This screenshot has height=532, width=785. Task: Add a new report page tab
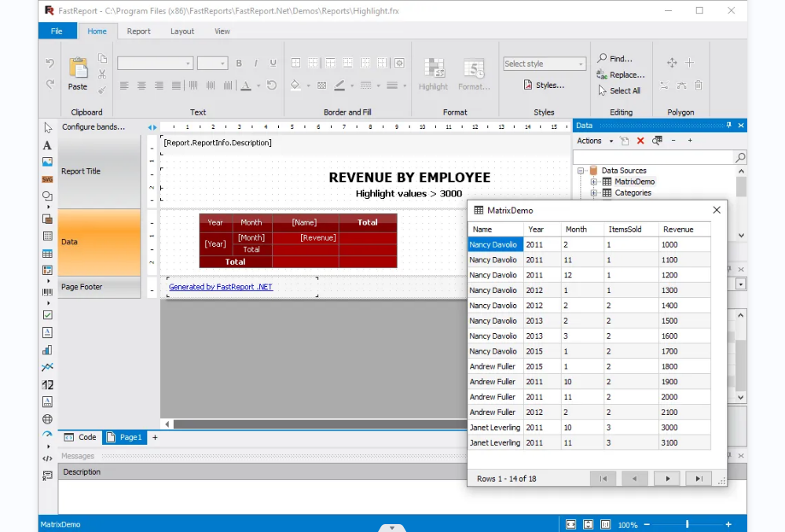tap(156, 438)
